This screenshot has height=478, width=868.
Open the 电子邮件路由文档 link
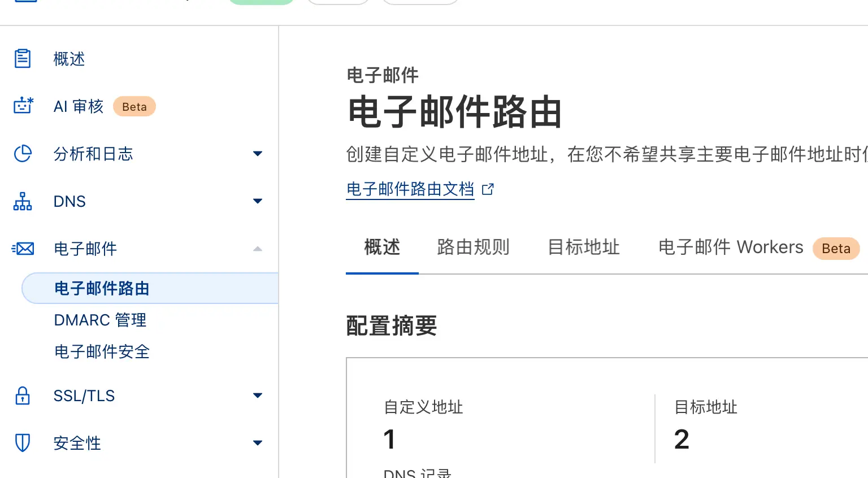pos(410,189)
